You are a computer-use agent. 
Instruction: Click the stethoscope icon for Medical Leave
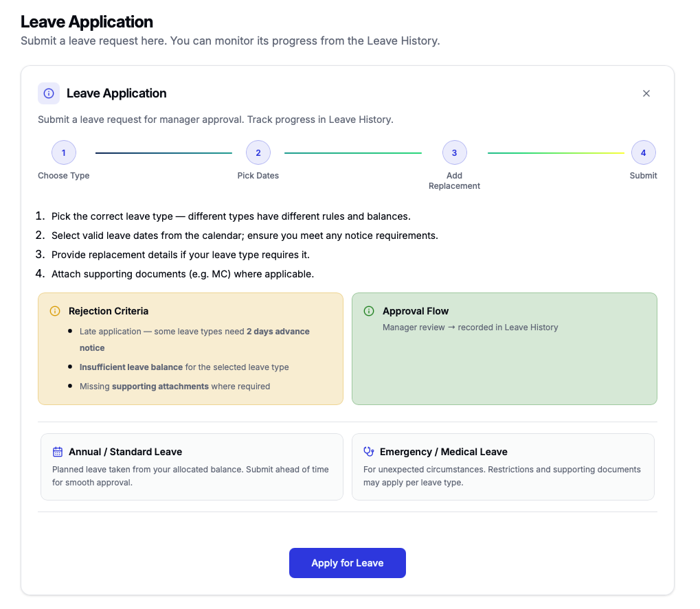pyautogui.click(x=369, y=452)
